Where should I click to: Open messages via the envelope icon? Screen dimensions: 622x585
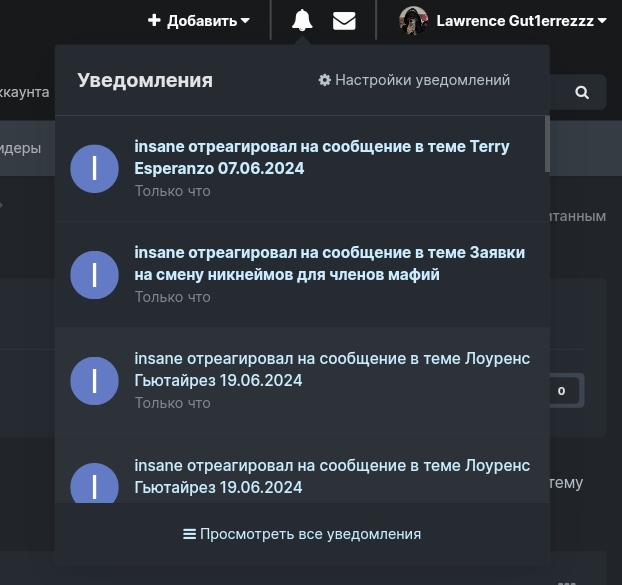(344, 21)
